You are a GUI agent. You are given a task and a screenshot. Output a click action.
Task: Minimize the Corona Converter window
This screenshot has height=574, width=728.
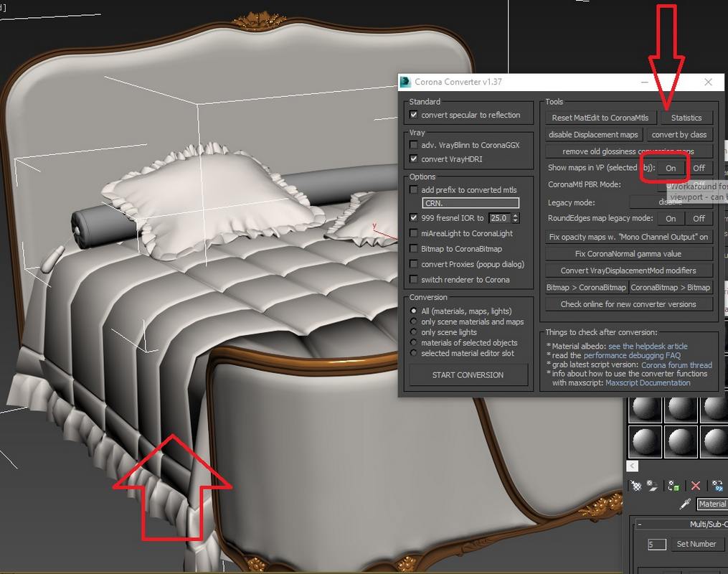[645, 83]
